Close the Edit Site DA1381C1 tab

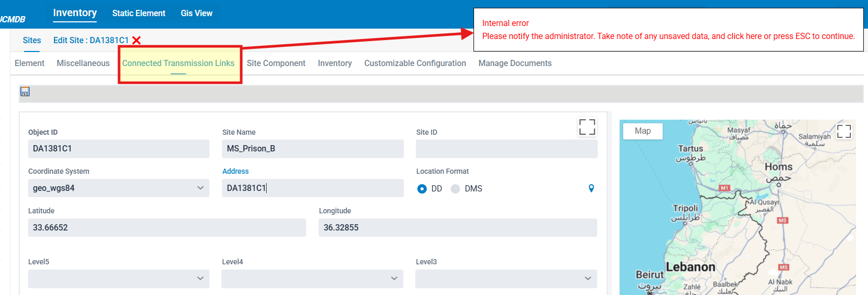[x=137, y=41]
